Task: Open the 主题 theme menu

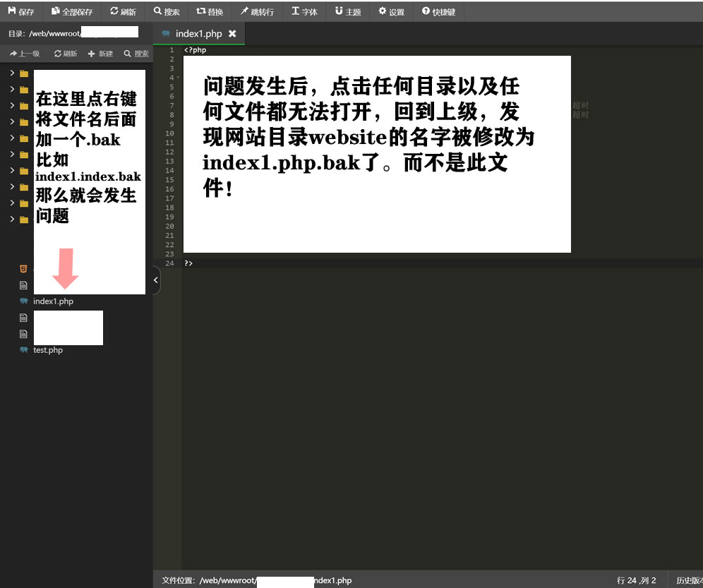Action: tap(348, 12)
